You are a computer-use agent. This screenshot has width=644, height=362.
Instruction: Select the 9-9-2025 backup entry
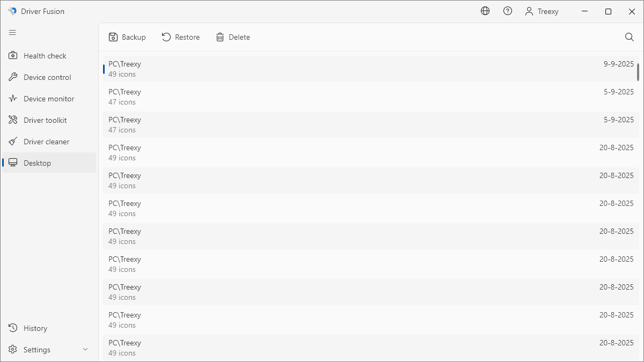pos(370,69)
